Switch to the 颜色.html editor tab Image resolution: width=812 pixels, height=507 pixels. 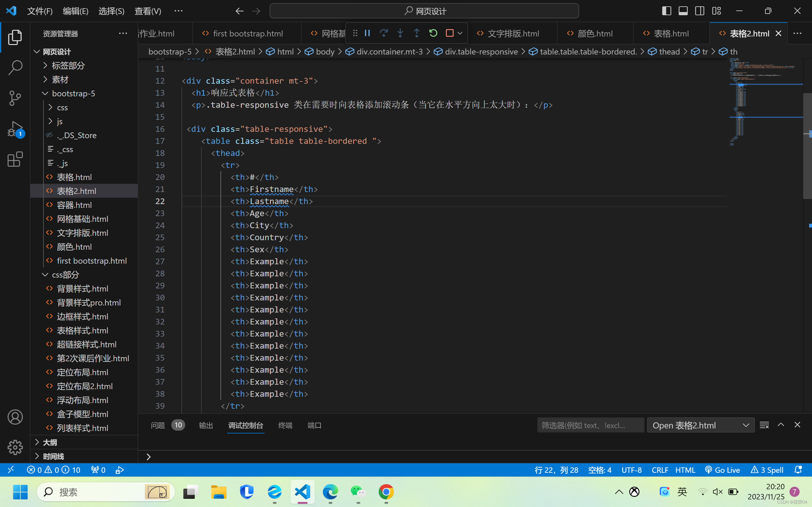coord(595,34)
